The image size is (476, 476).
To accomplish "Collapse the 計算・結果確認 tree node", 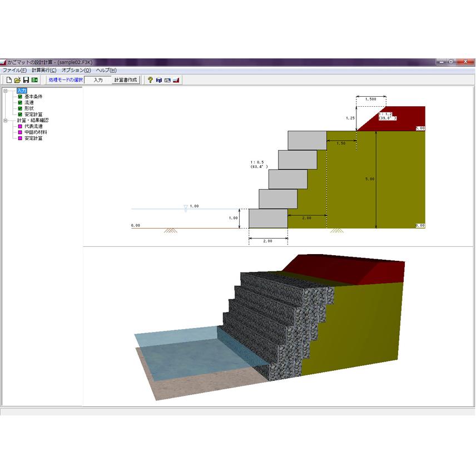I will click(x=5, y=120).
